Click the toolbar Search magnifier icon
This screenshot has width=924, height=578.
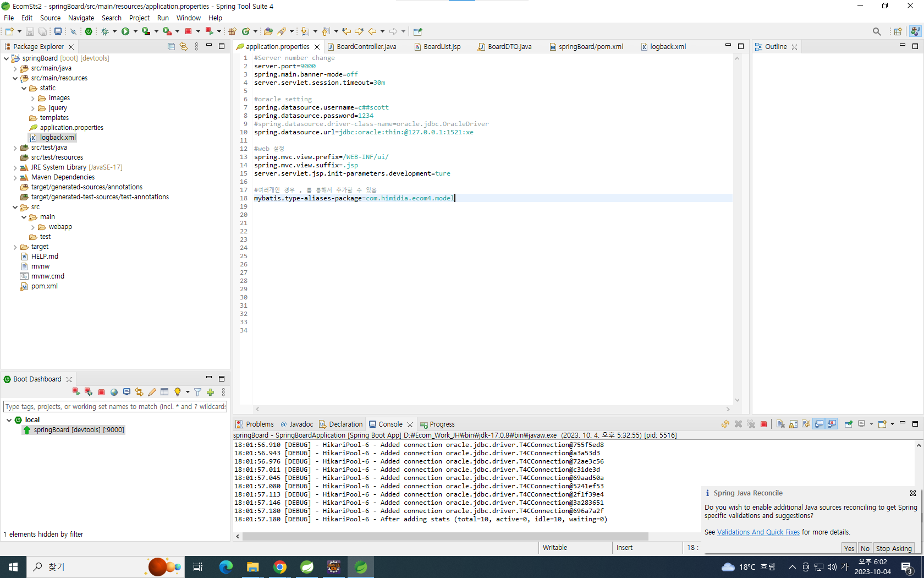pyautogui.click(x=877, y=31)
